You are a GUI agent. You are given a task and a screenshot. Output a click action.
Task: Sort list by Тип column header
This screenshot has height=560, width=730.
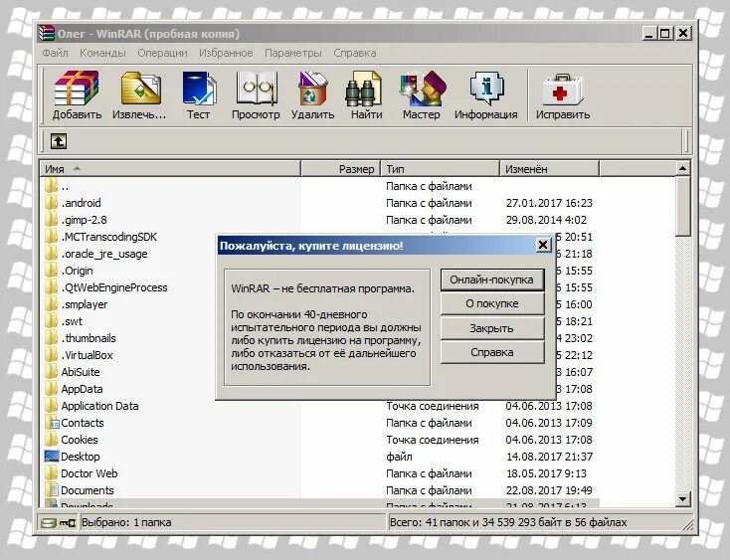[441, 169]
